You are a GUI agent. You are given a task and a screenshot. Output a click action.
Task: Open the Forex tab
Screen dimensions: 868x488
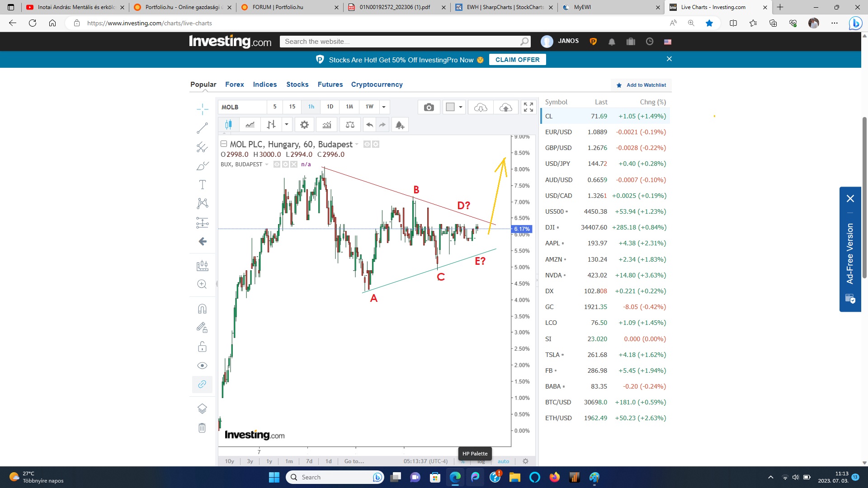(235, 84)
